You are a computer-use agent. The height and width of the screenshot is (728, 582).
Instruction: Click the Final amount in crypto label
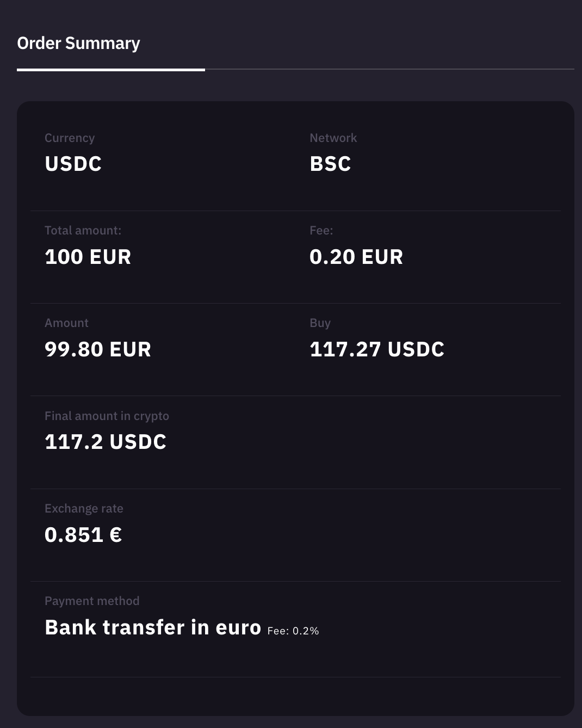tap(107, 416)
